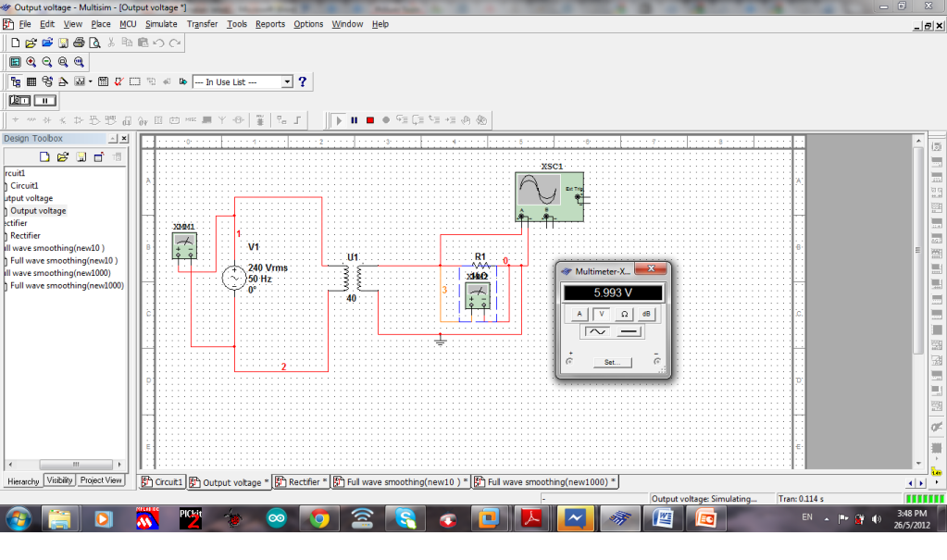
Task: Open the dropdown arrow next to the Grapher icon
Action: (91, 81)
